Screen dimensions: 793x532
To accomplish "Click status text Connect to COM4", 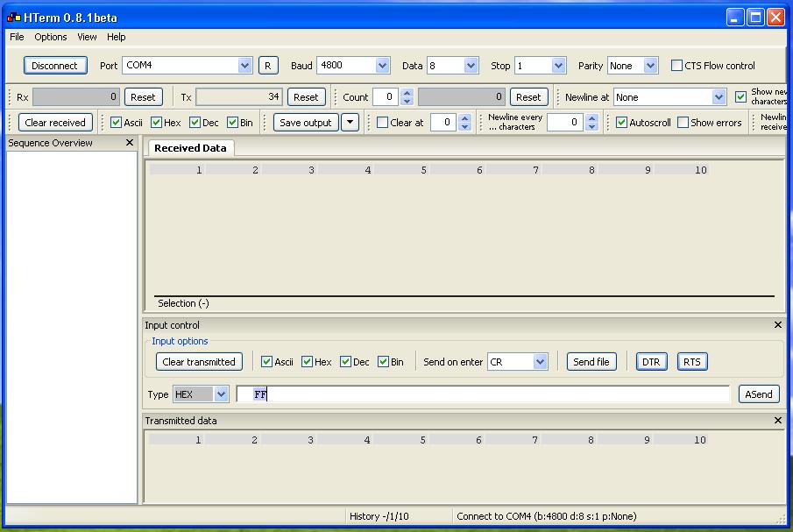I will point(546,516).
